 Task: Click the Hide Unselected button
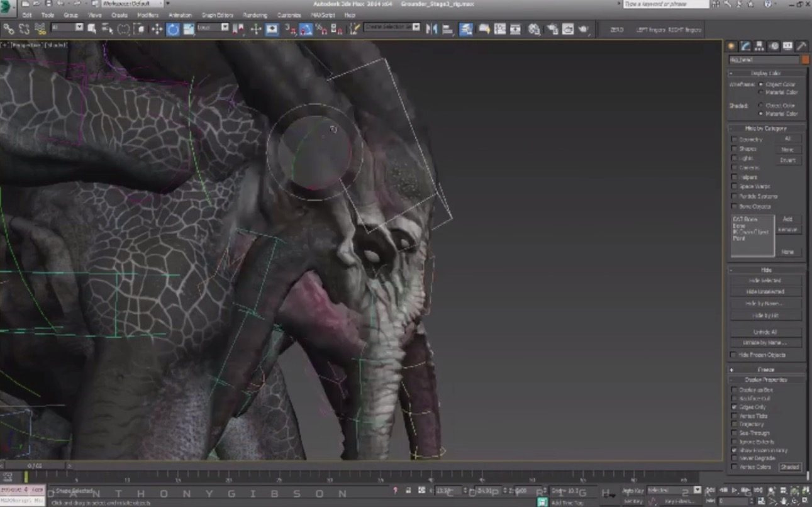click(x=765, y=292)
